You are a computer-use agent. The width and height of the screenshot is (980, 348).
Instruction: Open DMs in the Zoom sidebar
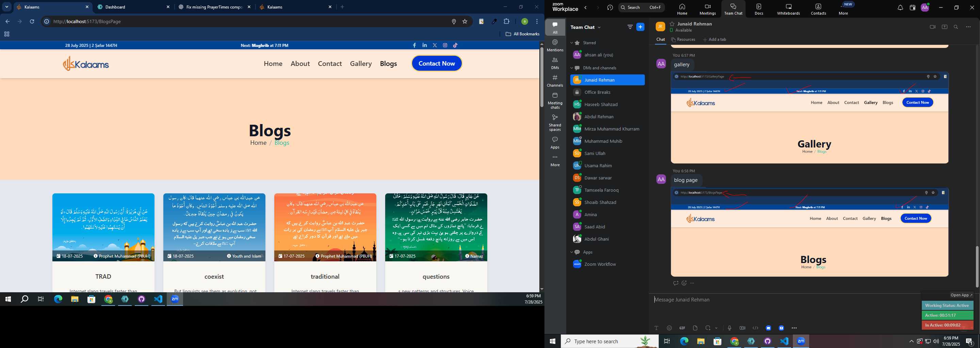click(x=555, y=63)
